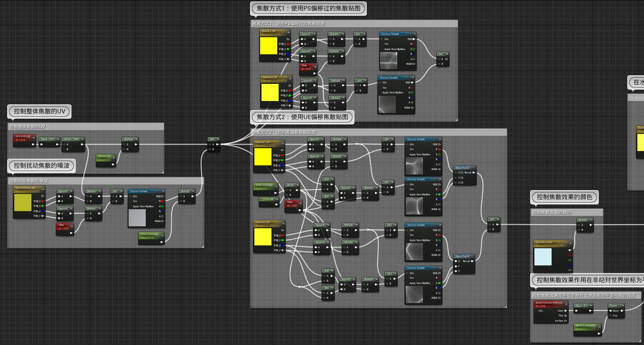Screen dimensions: 644x345
Task: Click Result output pin of upper MakeFloat3
Action: tap(474, 172)
